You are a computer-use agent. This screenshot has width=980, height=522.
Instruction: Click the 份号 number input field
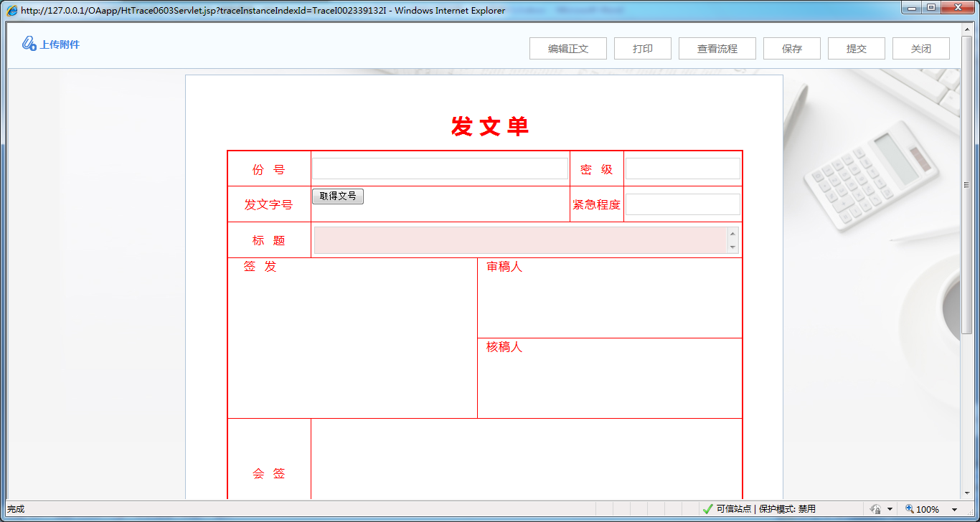[440, 168]
